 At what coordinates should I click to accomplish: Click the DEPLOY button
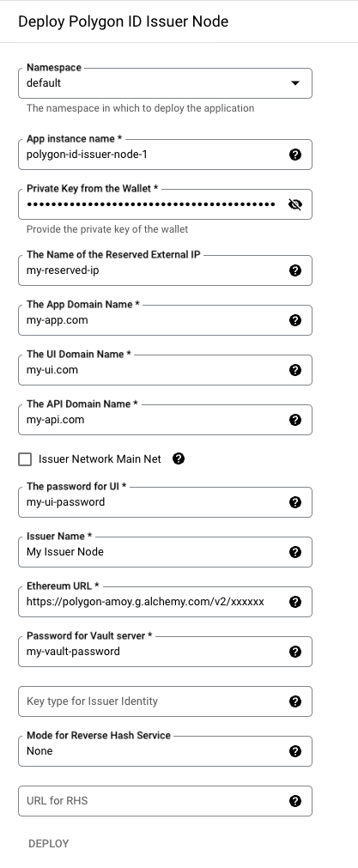(49, 844)
